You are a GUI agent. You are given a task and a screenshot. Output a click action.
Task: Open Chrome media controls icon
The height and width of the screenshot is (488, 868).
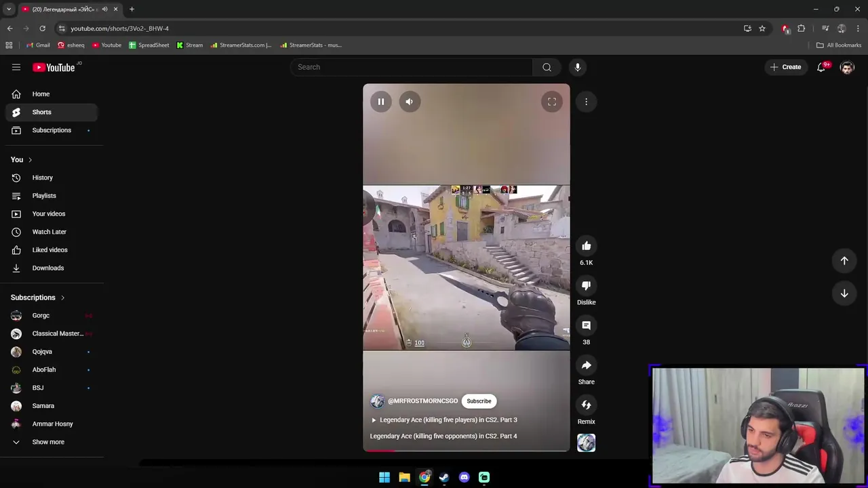[825, 28]
